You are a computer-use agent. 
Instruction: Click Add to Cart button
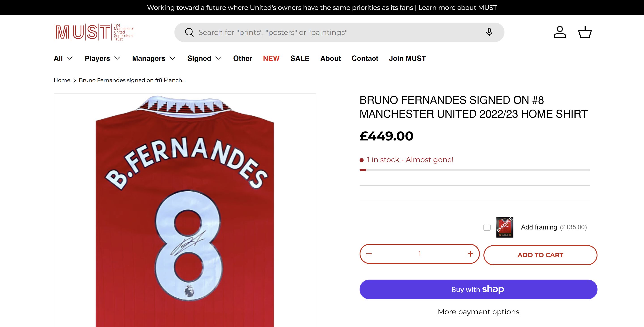coord(540,255)
